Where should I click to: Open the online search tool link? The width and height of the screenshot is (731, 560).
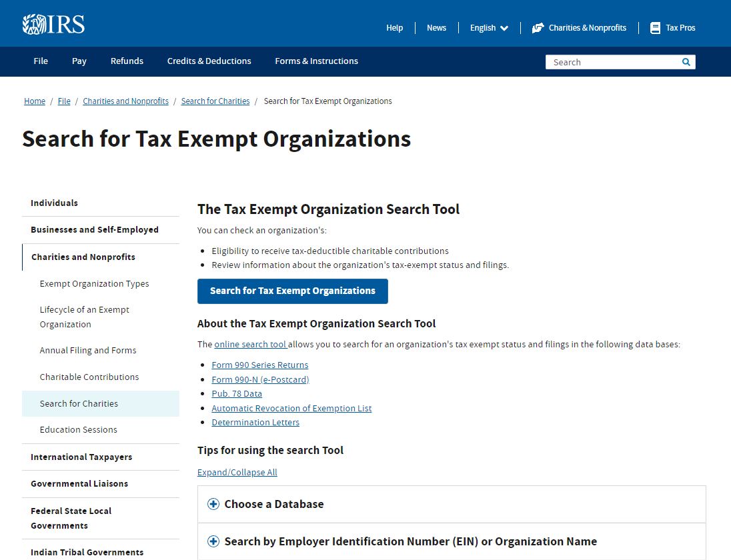251,344
